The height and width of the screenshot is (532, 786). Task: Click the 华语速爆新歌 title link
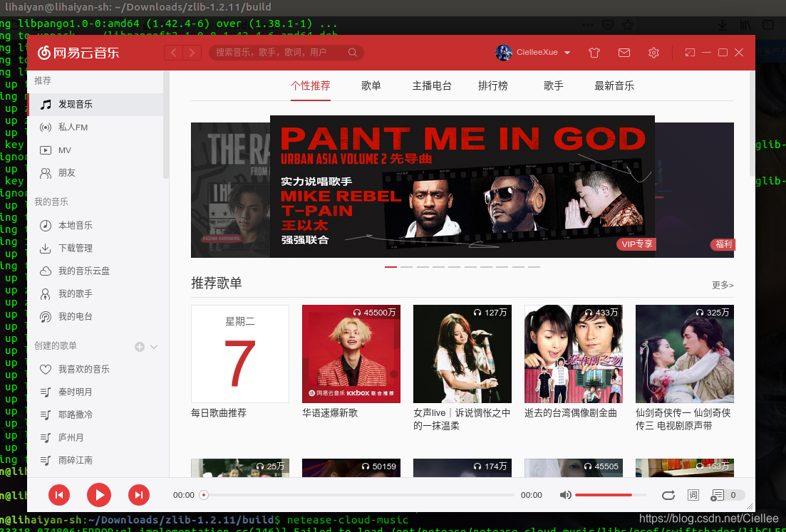(x=330, y=413)
